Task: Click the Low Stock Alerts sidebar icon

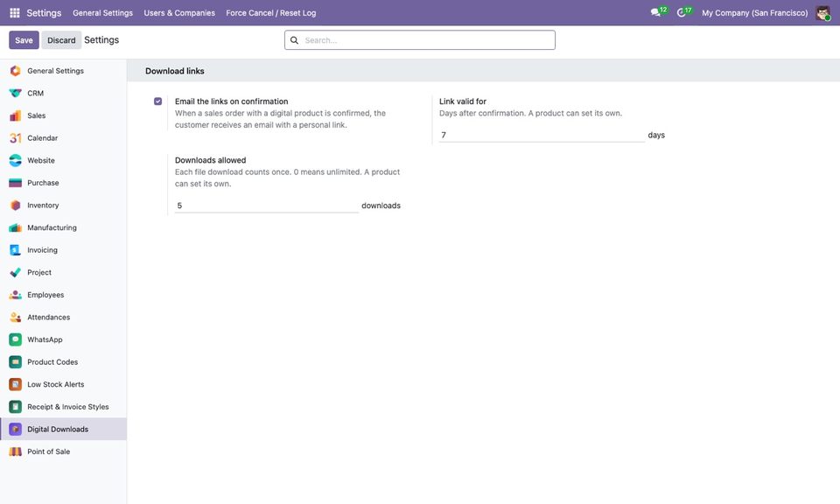Action: pos(16,384)
